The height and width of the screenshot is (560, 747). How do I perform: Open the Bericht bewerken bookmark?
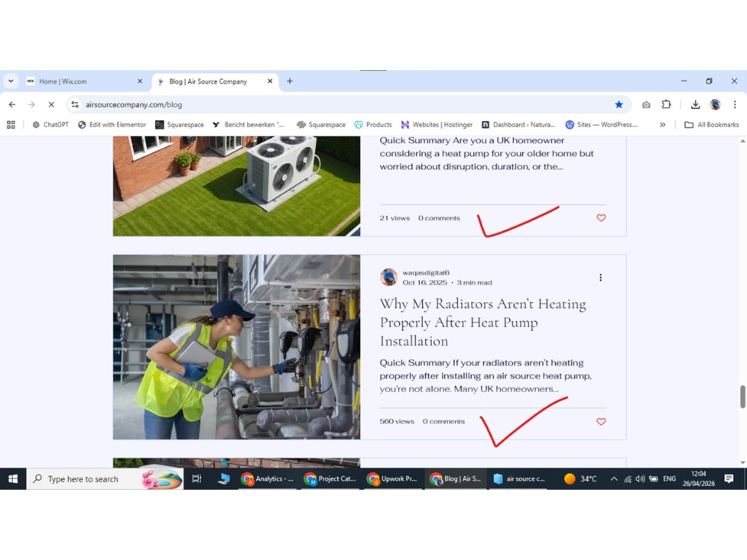[248, 124]
